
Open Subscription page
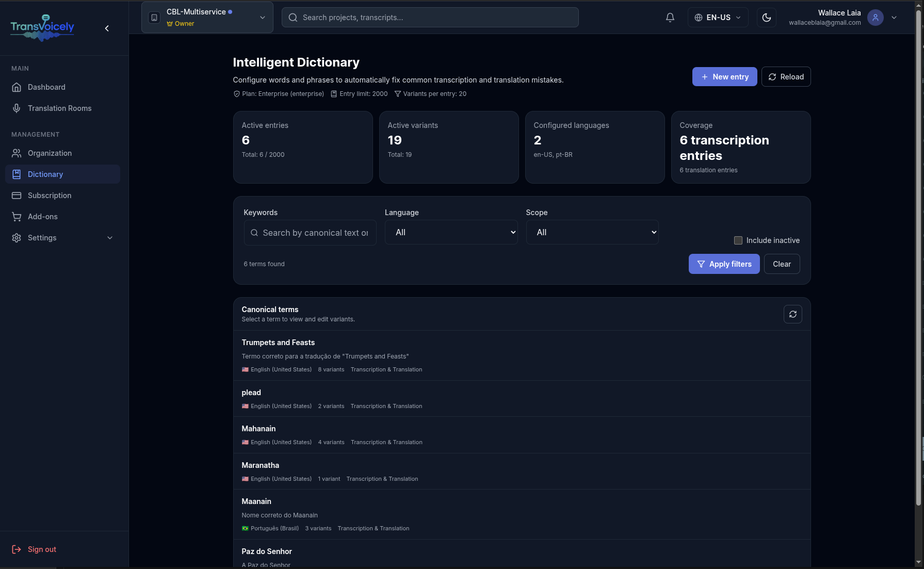63,196
